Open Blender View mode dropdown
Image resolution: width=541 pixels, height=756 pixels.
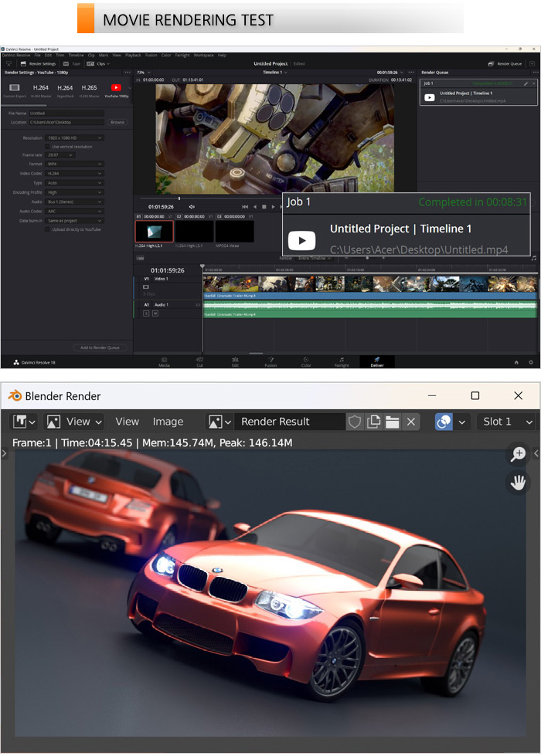tap(74, 422)
